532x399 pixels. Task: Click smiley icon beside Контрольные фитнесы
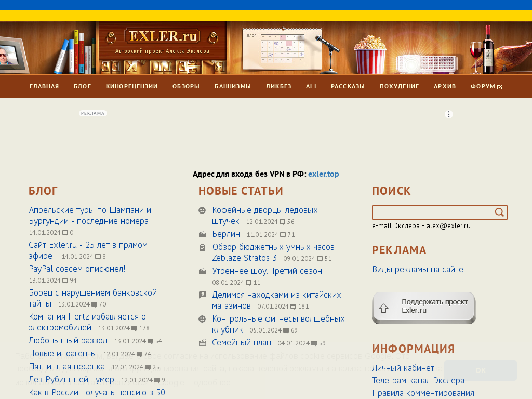tap(202, 319)
